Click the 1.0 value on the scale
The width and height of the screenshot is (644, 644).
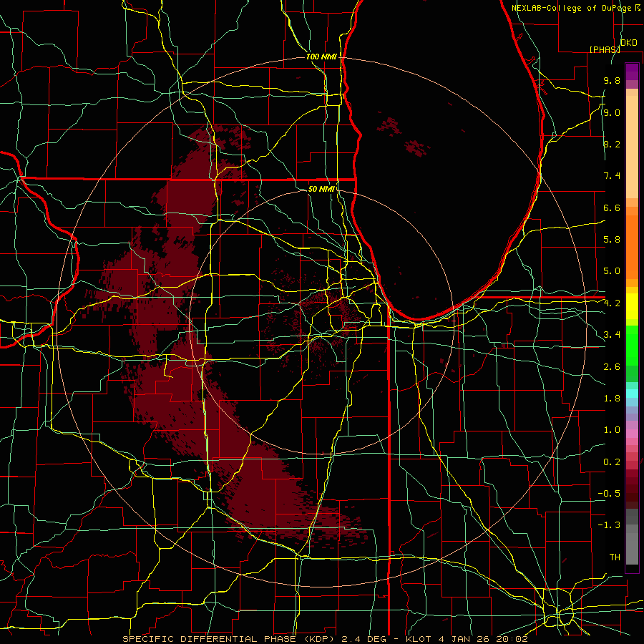(x=612, y=430)
